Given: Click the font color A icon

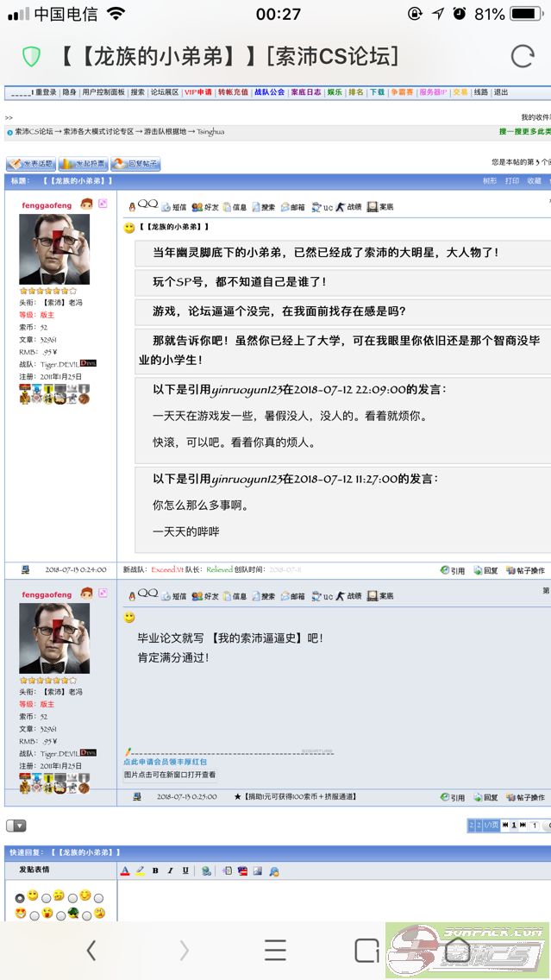Looking at the screenshot, I should click(x=125, y=870).
